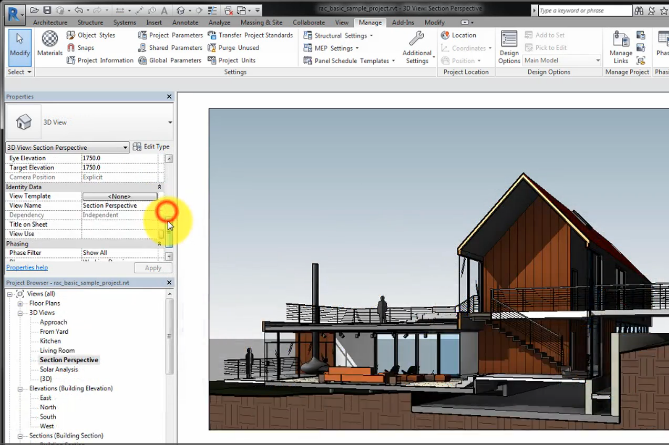Image resolution: width=669 pixels, height=445 pixels.
Task: Collapse the 3D Views tree node
Action: (21, 312)
